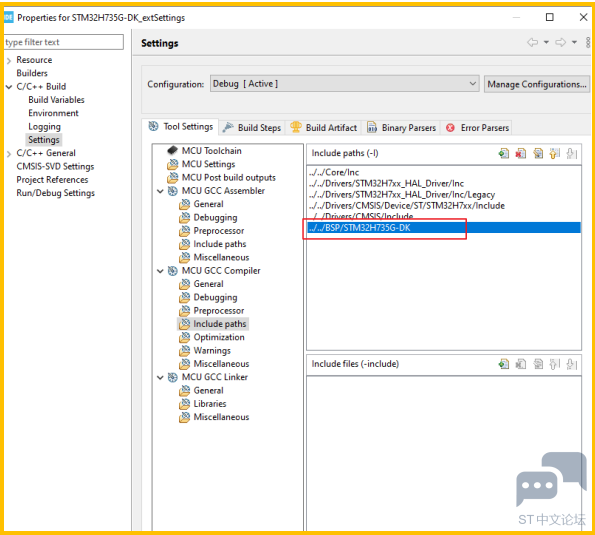The image size is (595, 535).
Task: Go back using the navigation arrow
Action: 533,42
